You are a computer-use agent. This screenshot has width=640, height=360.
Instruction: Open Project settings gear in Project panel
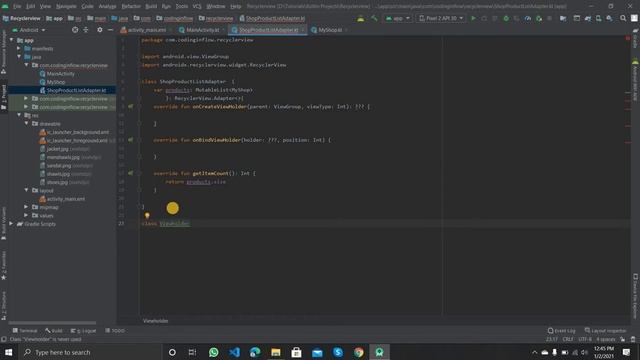pos(100,30)
